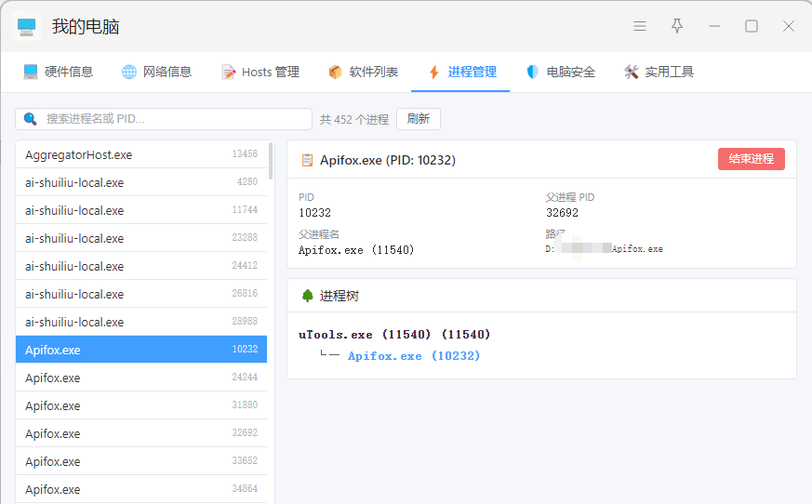Image resolution: width=812 pixels, height=504 pixels.
Task: Select Apifox.exe with PID 24244
Action: point(141,378)
